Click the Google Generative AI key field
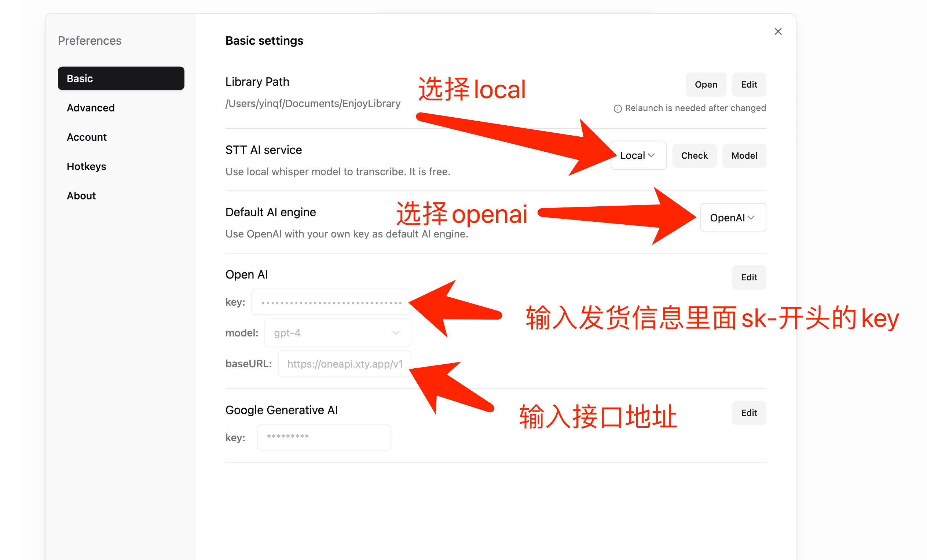 [x=323, y=437]
